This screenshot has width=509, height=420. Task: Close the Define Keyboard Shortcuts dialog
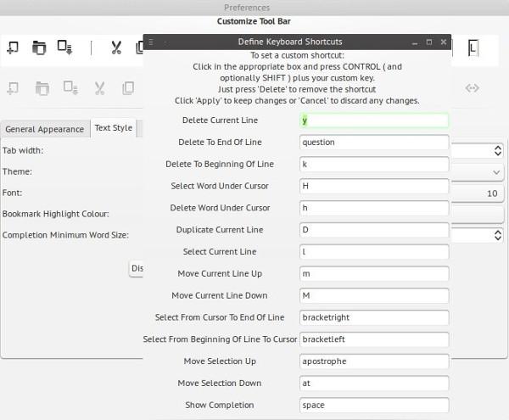[x=444, y=42]
